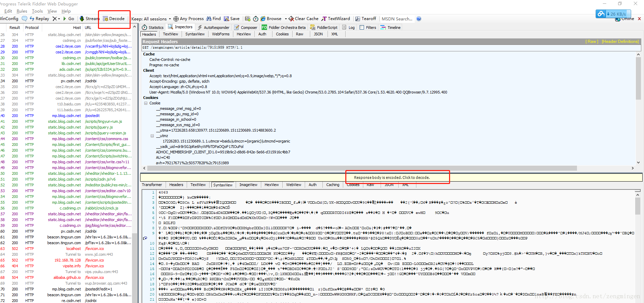The width and height of the screenshot is (644, 303).
Task: Open the Tools menu
Action: click(x=37, y=11)
